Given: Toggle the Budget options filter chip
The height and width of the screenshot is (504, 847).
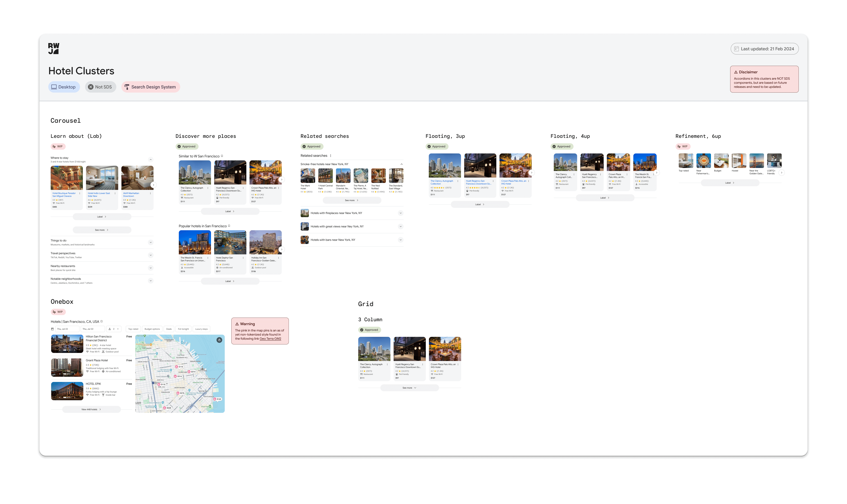Looking at the screenshot, I should 152,329.
